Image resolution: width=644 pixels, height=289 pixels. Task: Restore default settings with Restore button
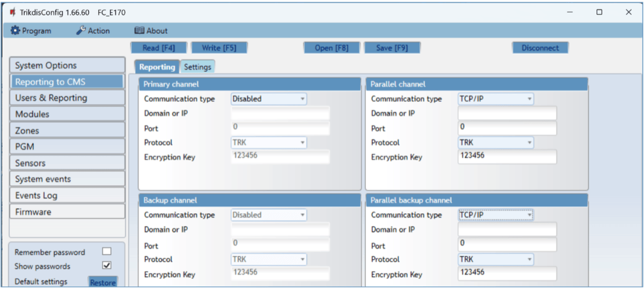click(103, 282)
